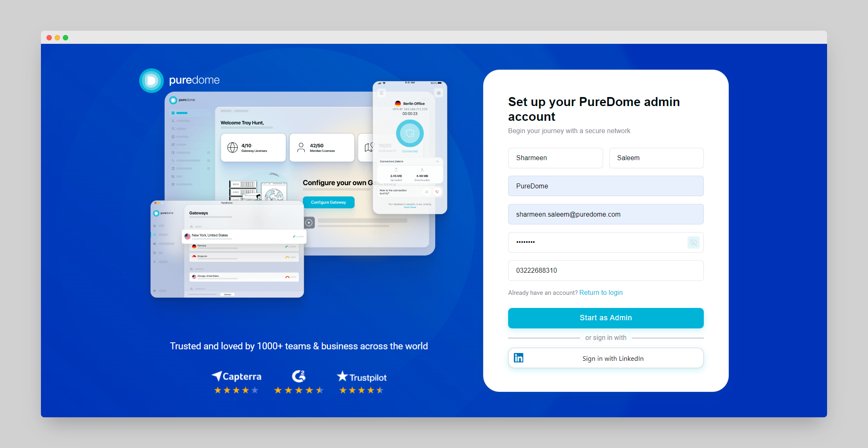Click the green window maximize dot

coord(66,38)
